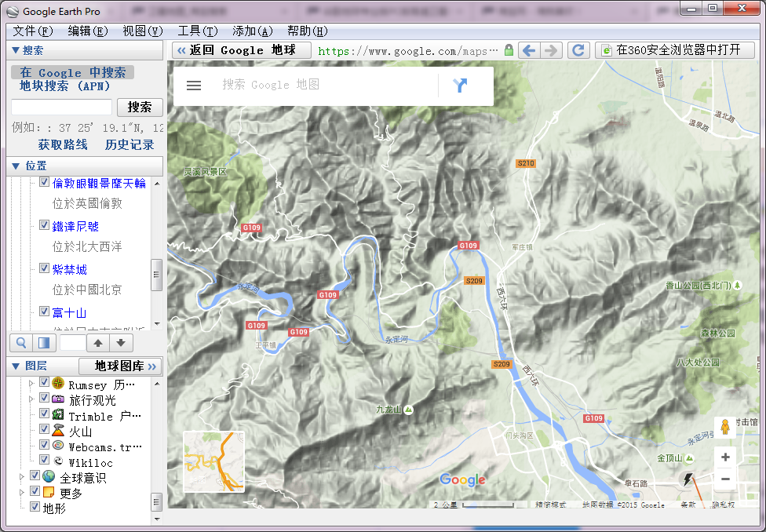The height and width of the screenshot is (532, 766).
Task: Click the lightning bolt lite mode icon
Action: tap(688, 479)
